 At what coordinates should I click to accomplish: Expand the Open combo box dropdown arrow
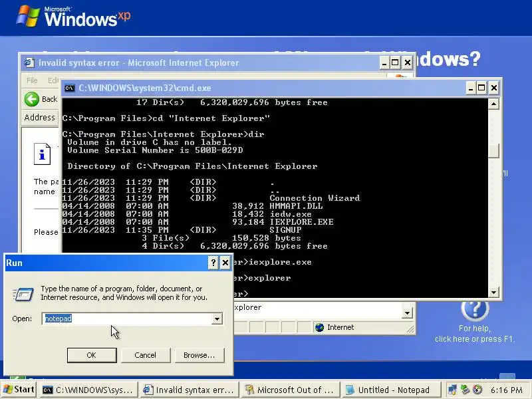(217, 319)
